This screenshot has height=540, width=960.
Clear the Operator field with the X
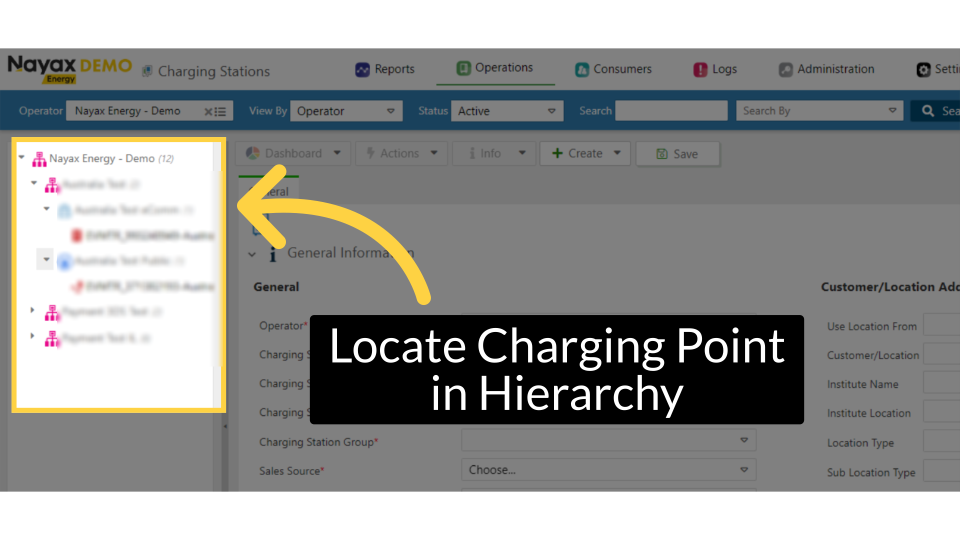[x=208, y=111]
